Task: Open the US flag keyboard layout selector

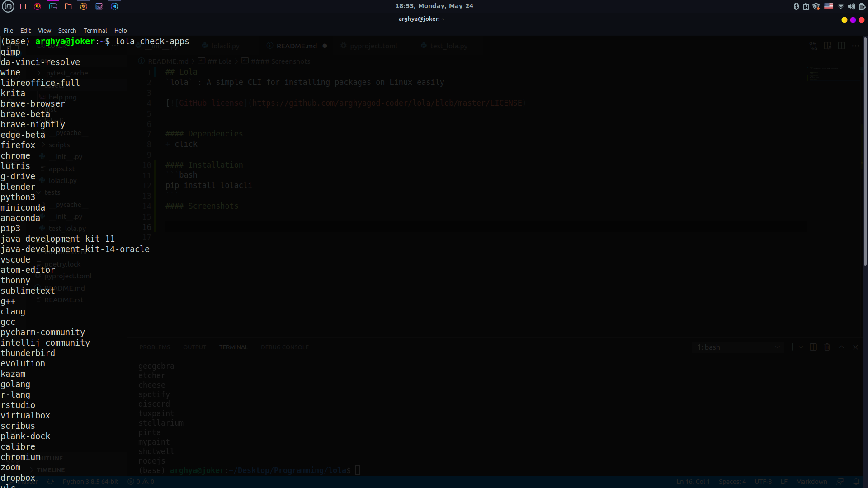Action: (829, 6)
